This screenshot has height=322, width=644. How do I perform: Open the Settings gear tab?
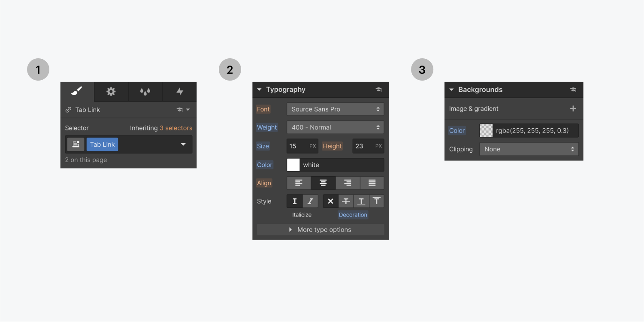tap(111, 92)
